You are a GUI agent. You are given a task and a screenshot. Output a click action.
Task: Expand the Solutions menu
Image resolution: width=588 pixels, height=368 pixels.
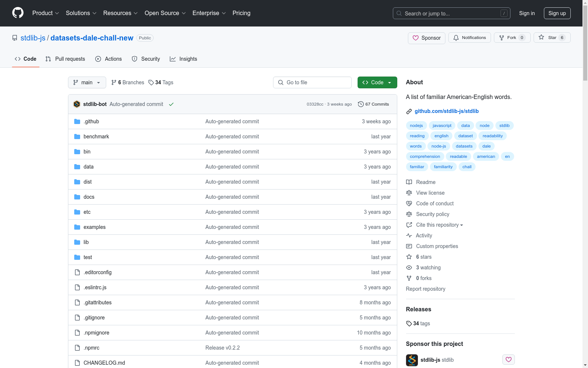tap(81, 13)
